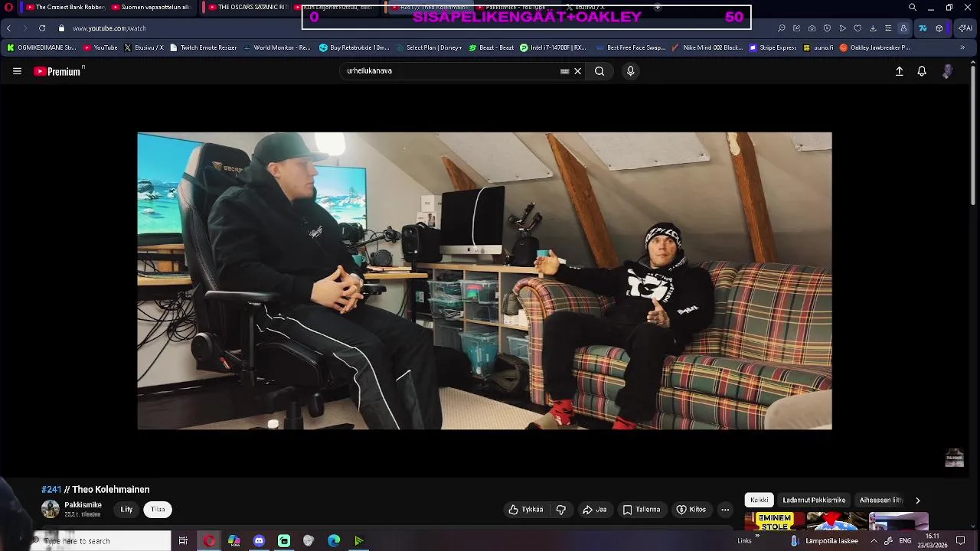Show more chips with right arrow
Image resolution: width=980 pixels, height=551 pixels.
point(917,500)
